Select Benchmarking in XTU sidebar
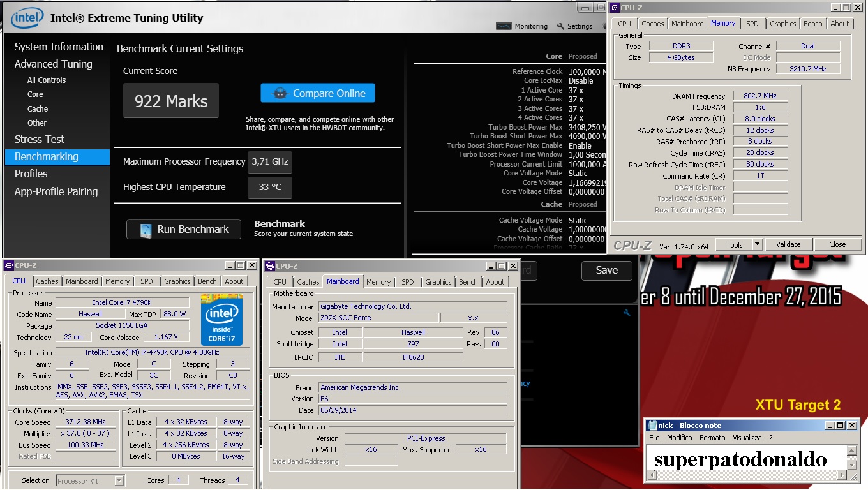Image resolution: width=868 pixels, height=490 pixels. coord(57,157)
